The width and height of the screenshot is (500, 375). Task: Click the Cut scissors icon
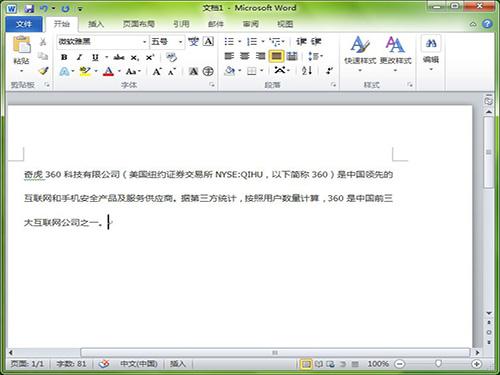(43, 42)
